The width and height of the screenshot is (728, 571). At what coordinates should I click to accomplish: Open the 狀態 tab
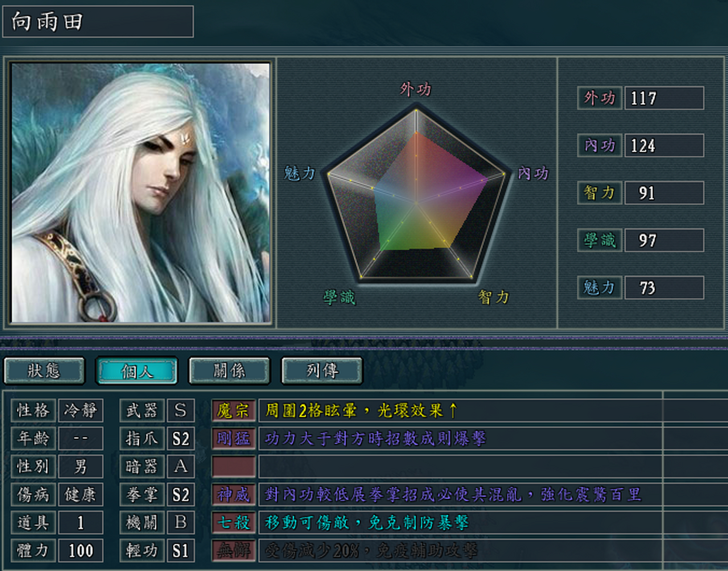(44, 370)
